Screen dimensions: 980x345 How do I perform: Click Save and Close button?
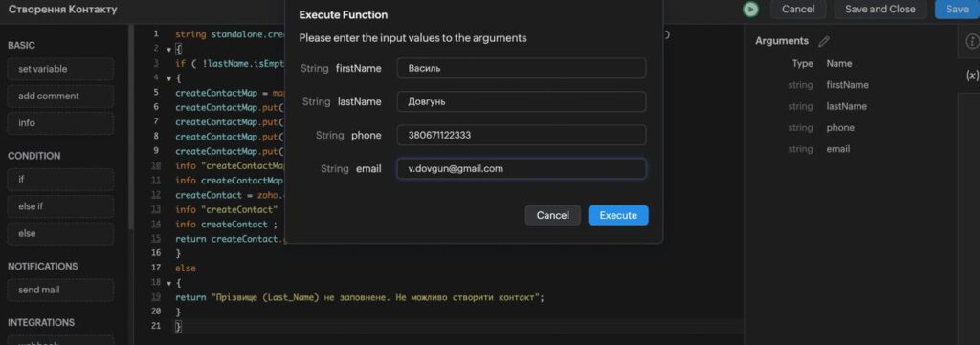click(880, 10)
